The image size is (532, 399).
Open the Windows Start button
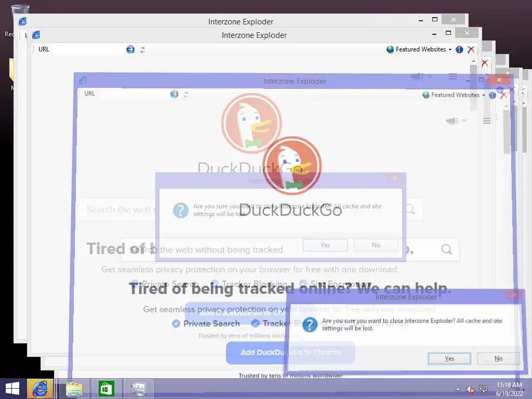point(12,389)
